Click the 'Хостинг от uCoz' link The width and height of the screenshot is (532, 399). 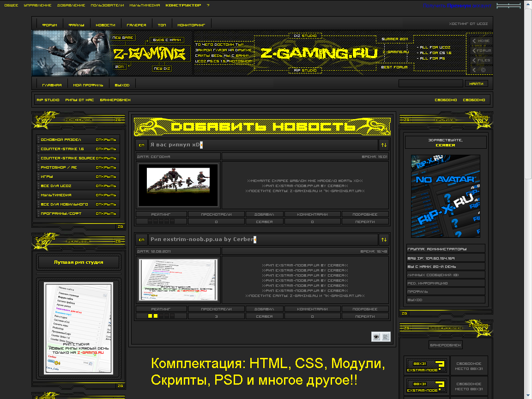pyautogui.click(x=468, y=24)
